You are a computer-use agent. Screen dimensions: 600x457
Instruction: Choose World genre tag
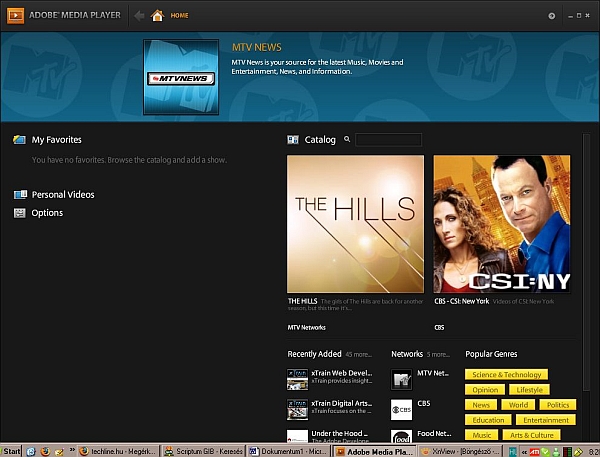click(x=518, y=405)
